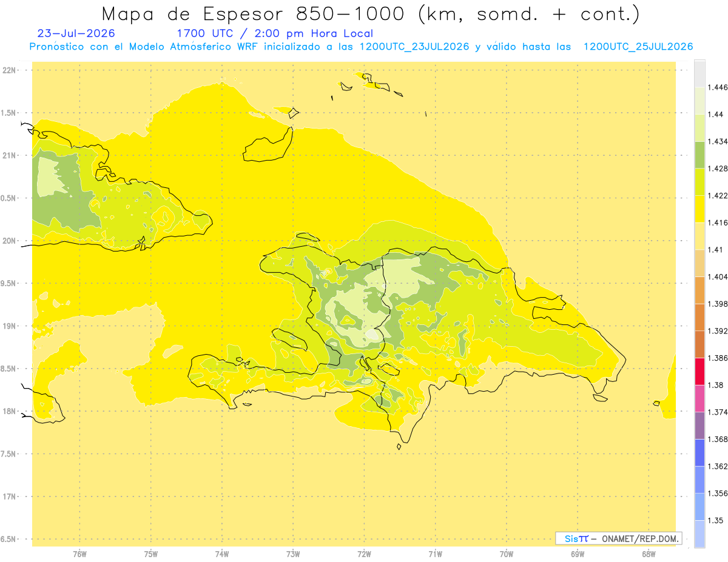Click the legend value "1.428"
The image size is (728, 562).
[718, 169]
